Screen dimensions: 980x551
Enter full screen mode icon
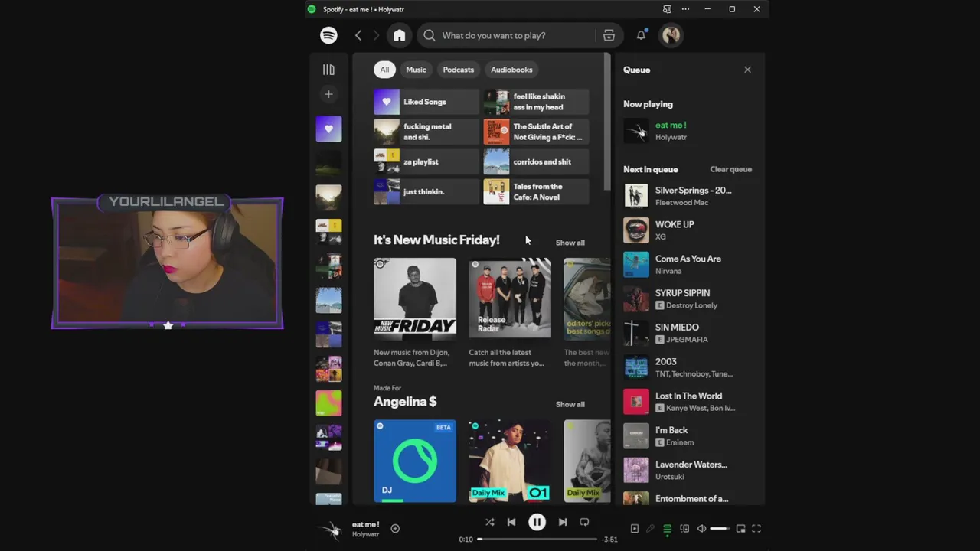click(756, 528)
